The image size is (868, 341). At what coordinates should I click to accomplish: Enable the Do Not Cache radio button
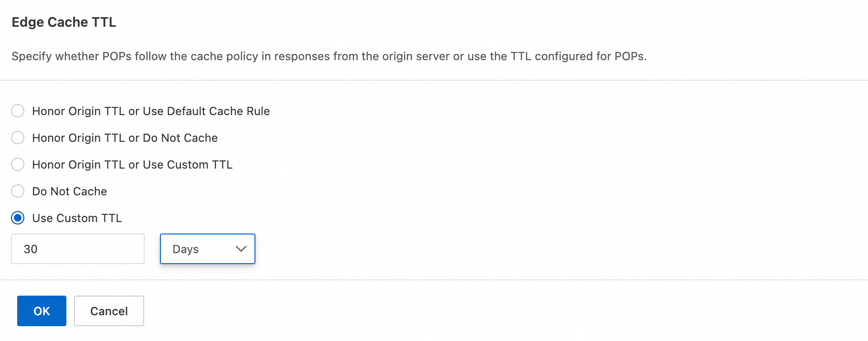[18, 192]
